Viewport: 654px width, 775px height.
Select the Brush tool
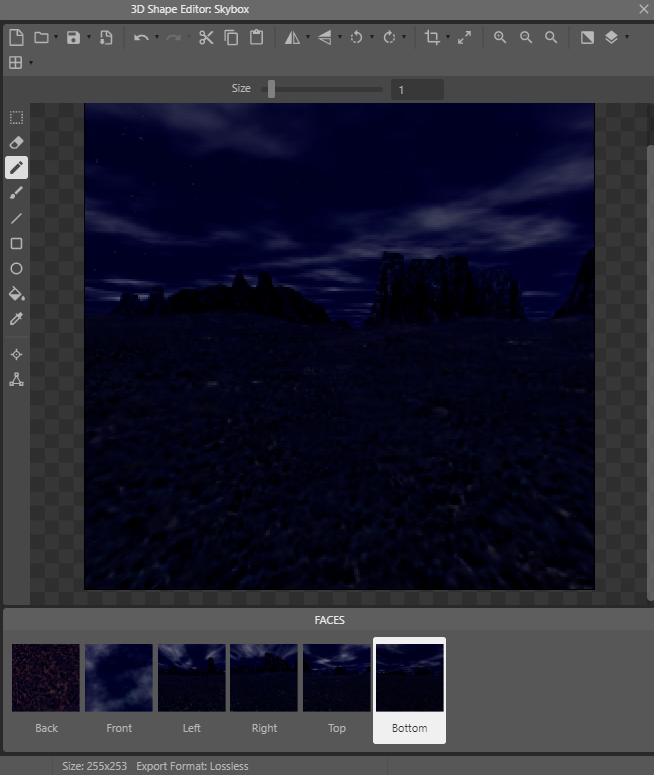[16, 193]
